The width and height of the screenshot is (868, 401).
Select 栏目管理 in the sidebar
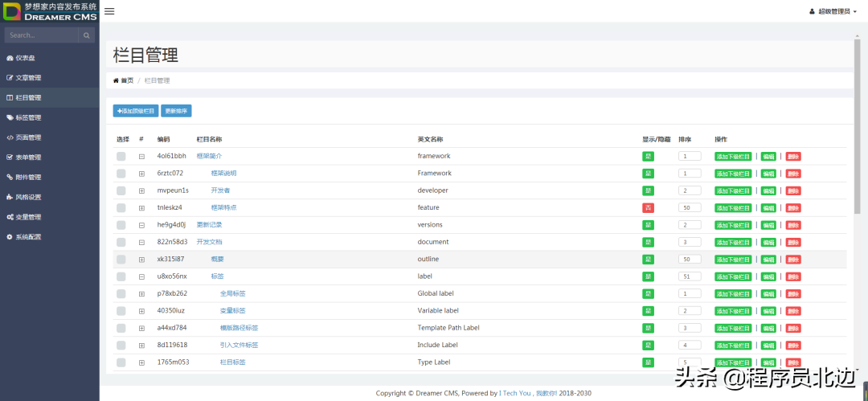tap(50, 97)
